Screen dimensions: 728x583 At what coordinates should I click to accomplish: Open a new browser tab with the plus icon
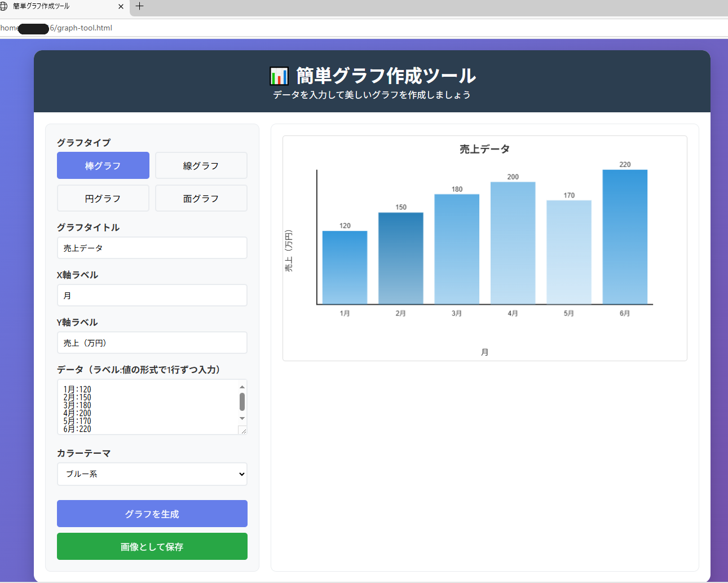139,7
